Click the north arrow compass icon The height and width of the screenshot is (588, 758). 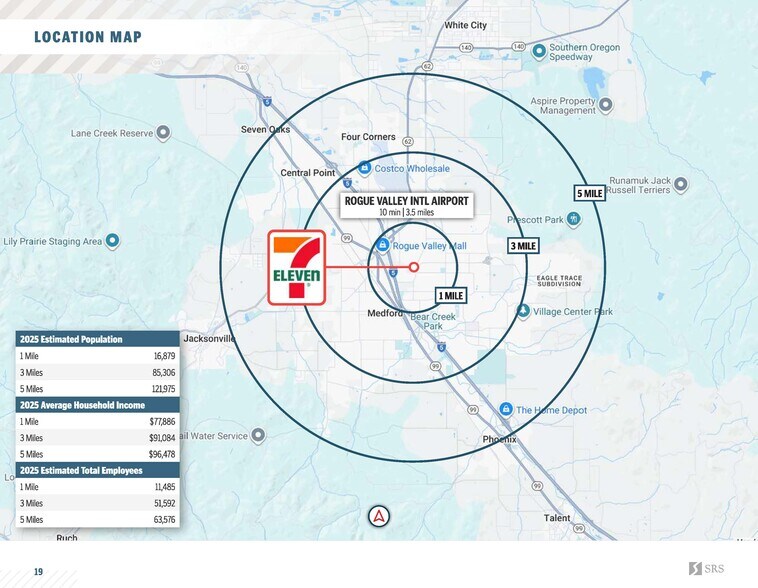[379, 517]
